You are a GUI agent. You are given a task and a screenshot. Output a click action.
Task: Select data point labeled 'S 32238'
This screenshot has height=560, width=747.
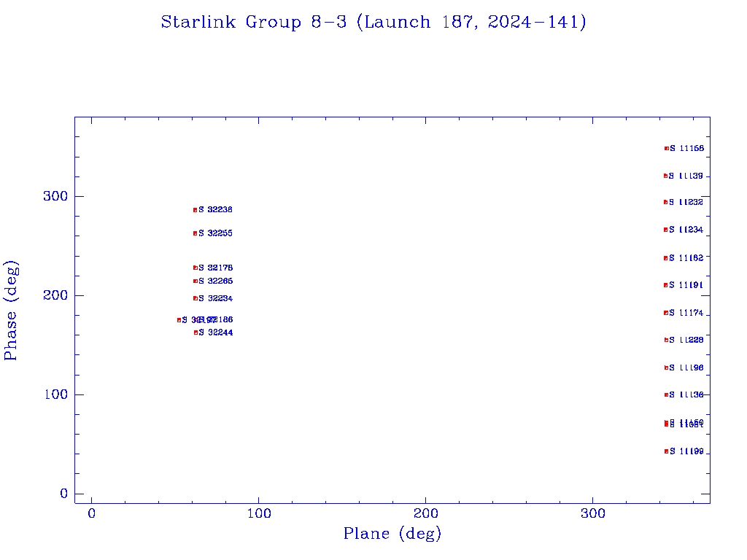(x=196, y=210)
